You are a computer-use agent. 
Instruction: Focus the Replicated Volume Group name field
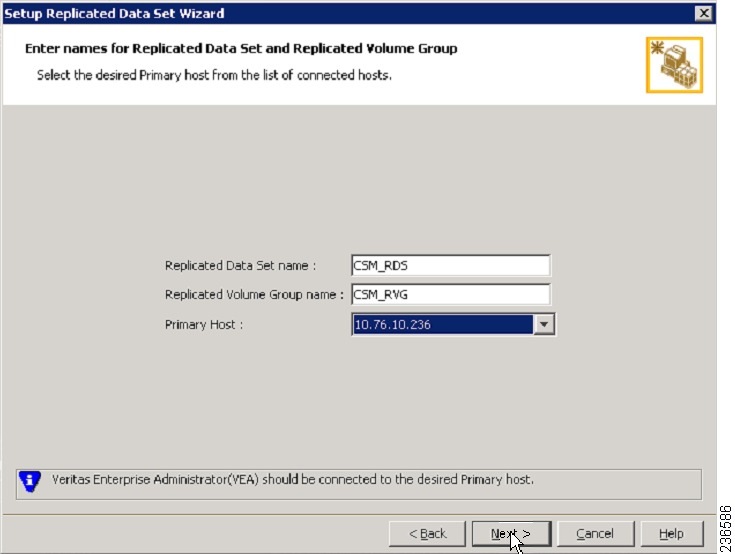[x=450, y=294]
